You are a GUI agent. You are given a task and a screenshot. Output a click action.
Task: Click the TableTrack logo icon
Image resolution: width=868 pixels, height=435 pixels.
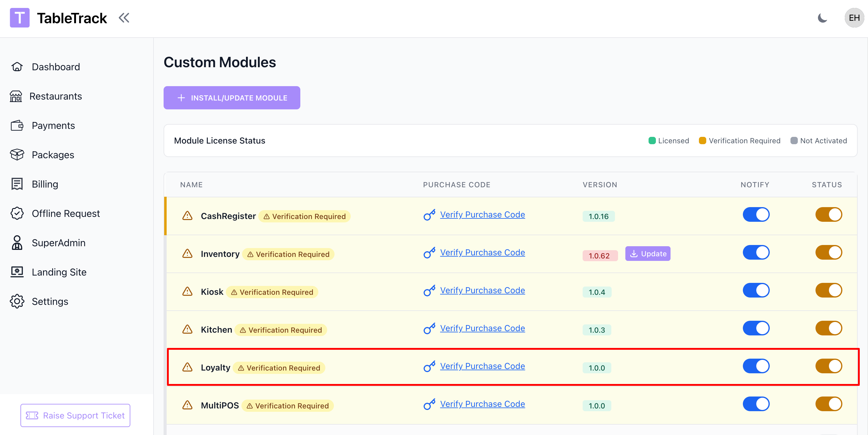(20, 18)
